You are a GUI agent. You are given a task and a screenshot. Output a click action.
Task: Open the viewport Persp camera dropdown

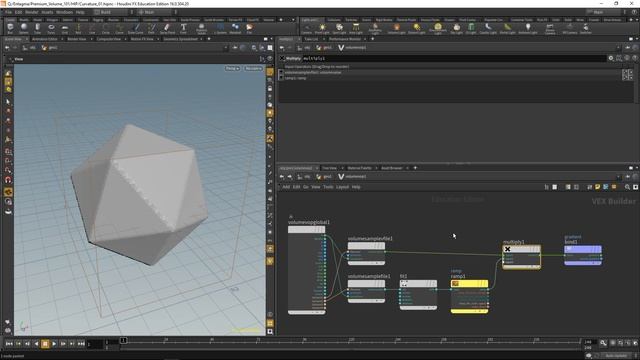(232, 68)
